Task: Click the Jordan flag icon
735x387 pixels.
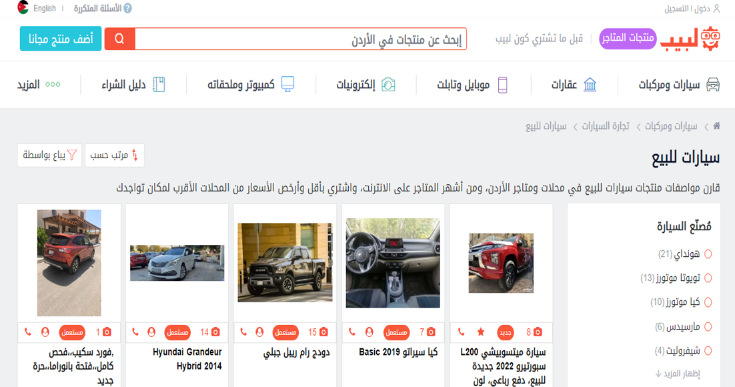Action: [23, 8]
